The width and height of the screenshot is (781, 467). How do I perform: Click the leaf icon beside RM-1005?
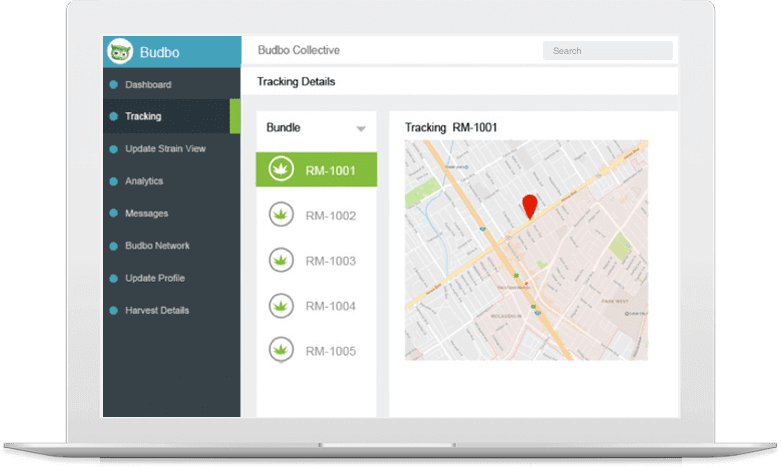coord(281,350)
